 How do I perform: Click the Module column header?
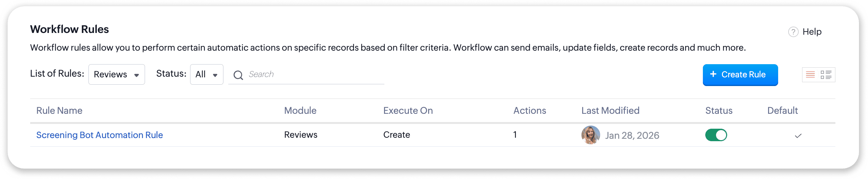pos(300,111)
